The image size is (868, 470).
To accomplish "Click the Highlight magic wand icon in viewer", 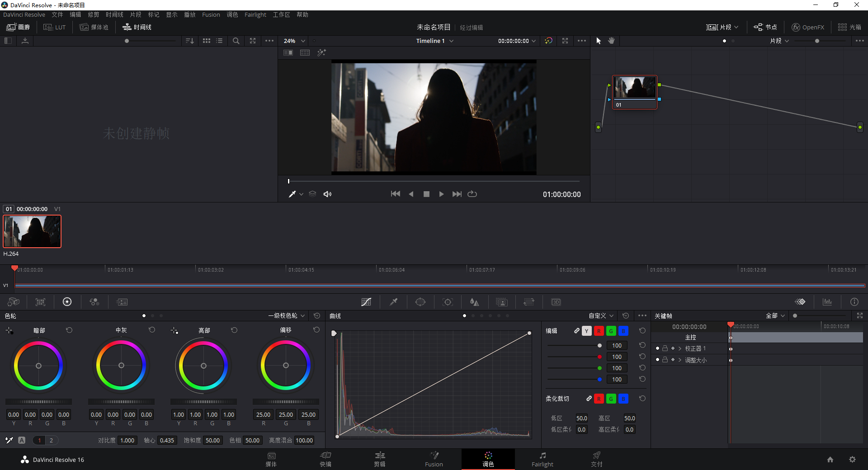I will (x=321, y=53).
